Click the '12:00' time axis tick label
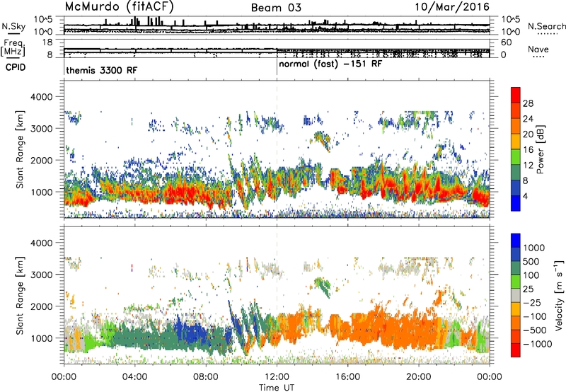Screen dimensions: 566x392 point(277,377)
